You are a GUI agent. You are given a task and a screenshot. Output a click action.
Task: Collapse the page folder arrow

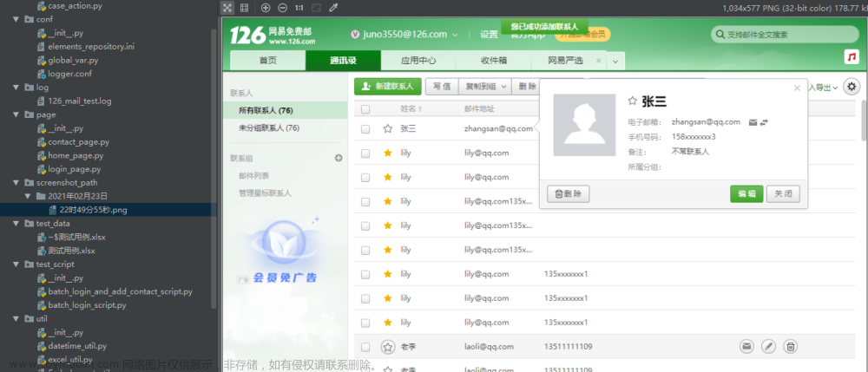[16, 114]
